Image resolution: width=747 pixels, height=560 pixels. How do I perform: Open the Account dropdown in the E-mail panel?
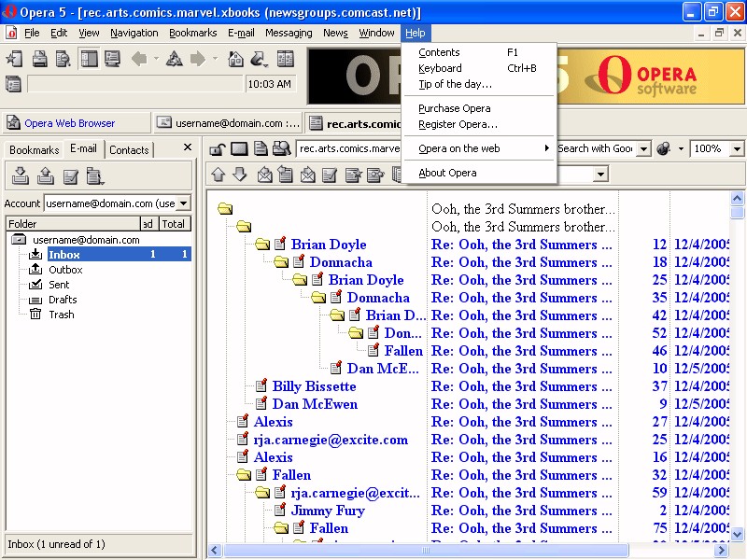[x=183, y=203]
